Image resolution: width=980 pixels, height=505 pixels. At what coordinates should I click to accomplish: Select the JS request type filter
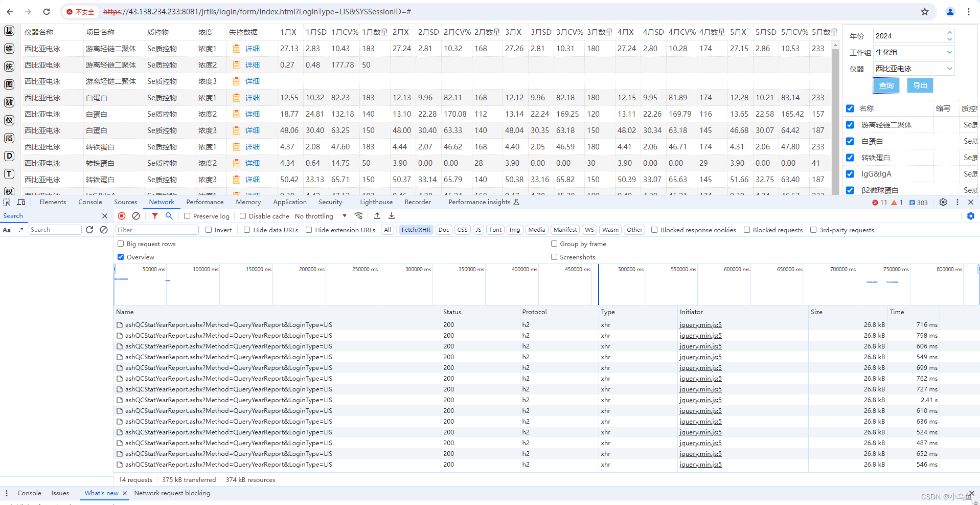pos(478,230)
